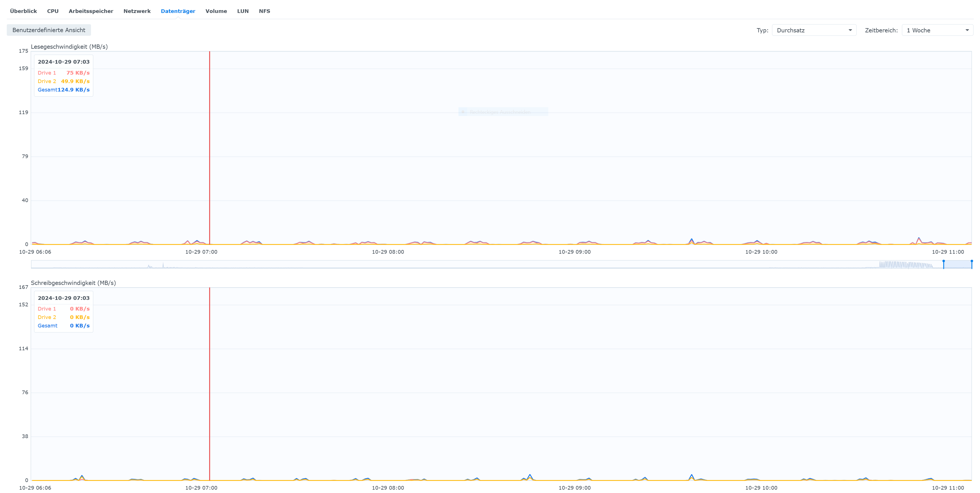Select the Volume tab

pyautogui.click(x=216, y=11)
